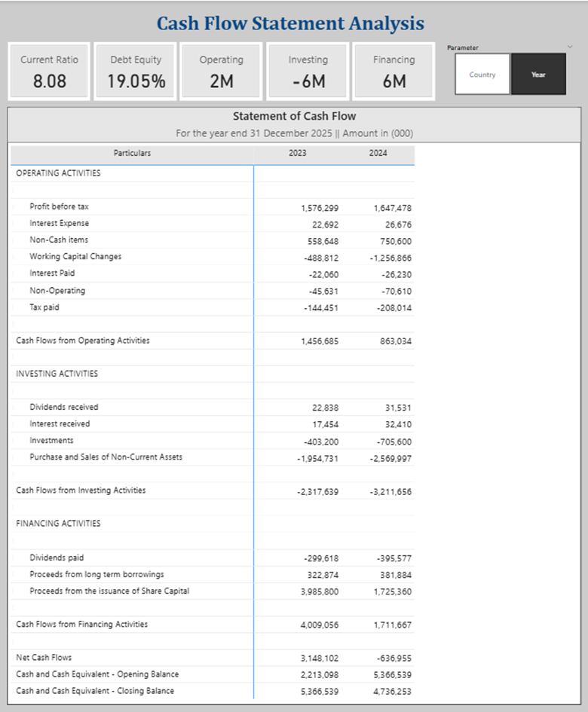Click the 2023 column header
This screenshot has width=588, height=712.
click(x=297, y=153)
